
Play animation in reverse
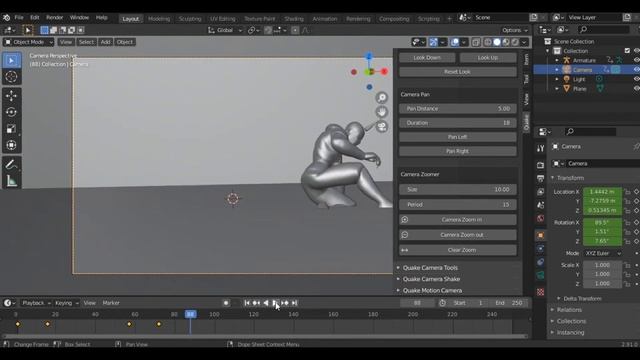[266, 303]
